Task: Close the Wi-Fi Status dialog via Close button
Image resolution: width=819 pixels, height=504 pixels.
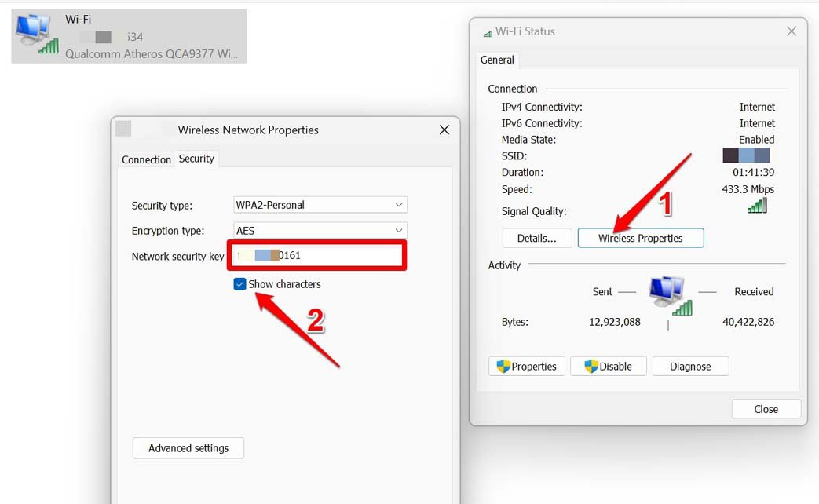Action: [766, 409]
